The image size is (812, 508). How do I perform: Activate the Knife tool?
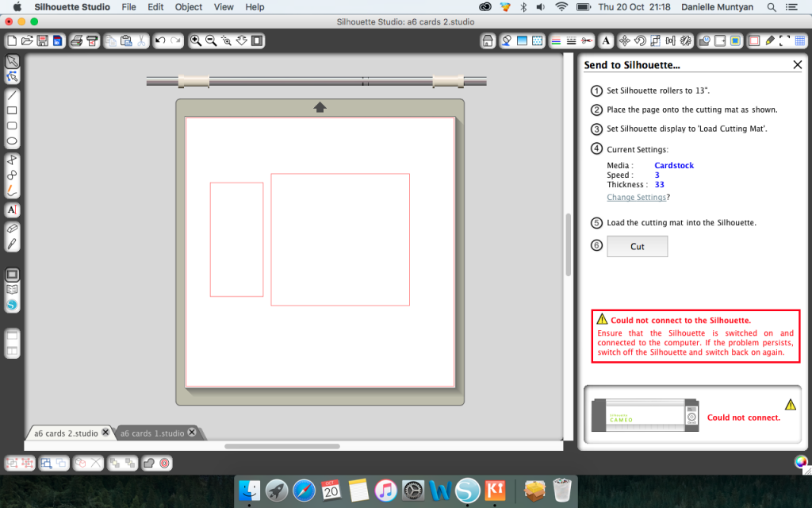pyautogui.click(x=12, y=244)
